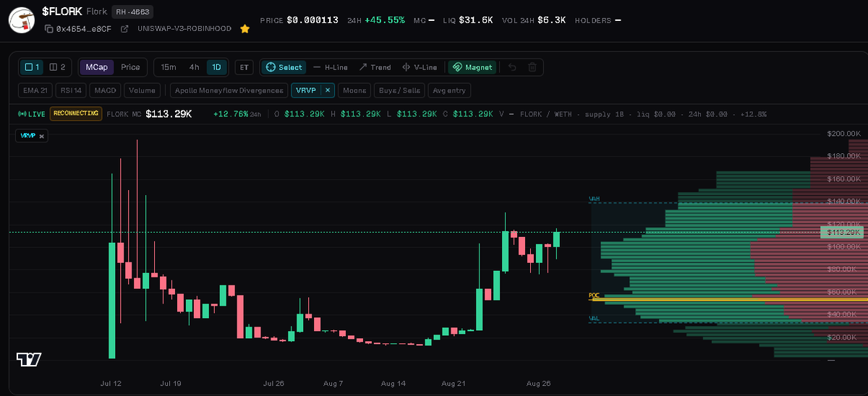Activate the Select crosshair tool
Image resolution: width=868 pixels, height=396 pixels.
(x=284, y=67)
